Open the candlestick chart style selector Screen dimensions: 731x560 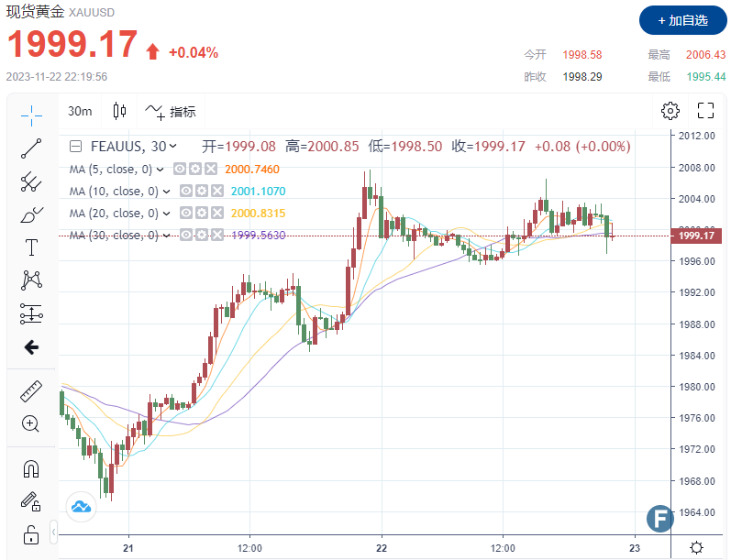[x=119, y=112]
